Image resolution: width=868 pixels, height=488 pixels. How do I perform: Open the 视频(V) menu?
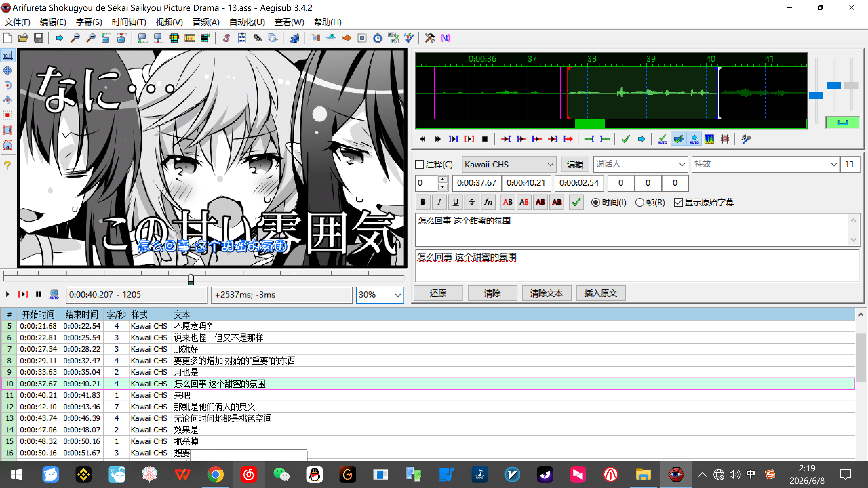(169, 22)
